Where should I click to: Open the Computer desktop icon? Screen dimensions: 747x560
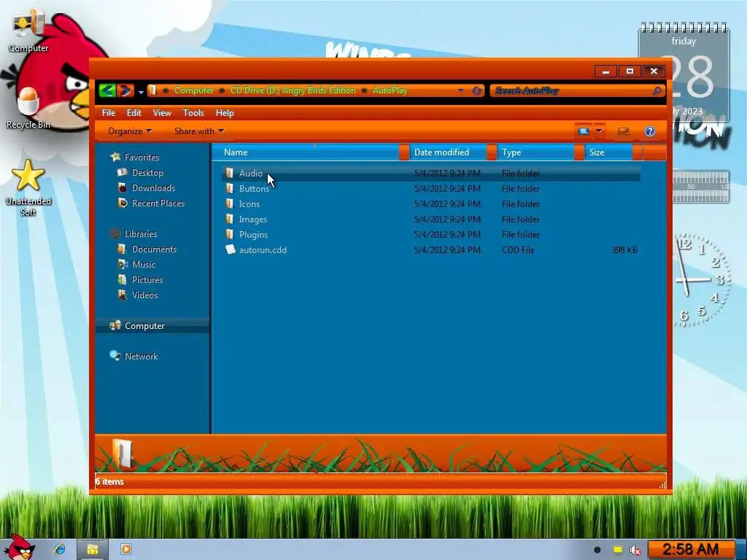click(x=28, y=31)
